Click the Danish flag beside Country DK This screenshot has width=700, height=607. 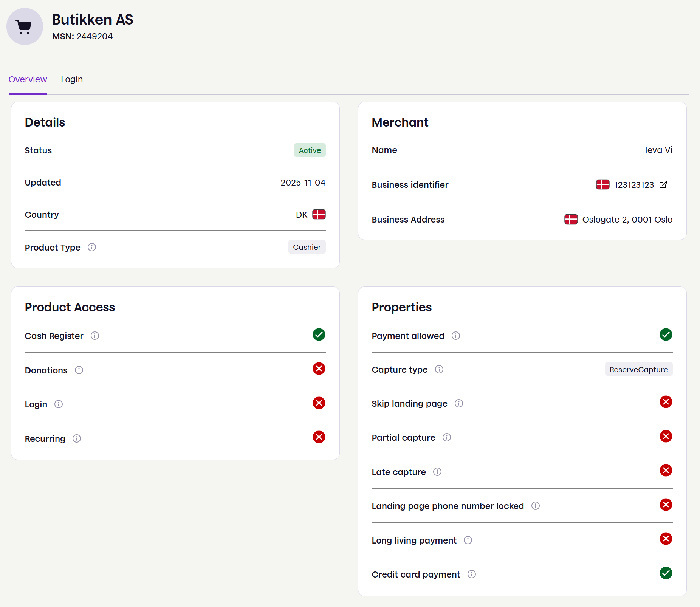pyautogui.click(x=319, y=214)
